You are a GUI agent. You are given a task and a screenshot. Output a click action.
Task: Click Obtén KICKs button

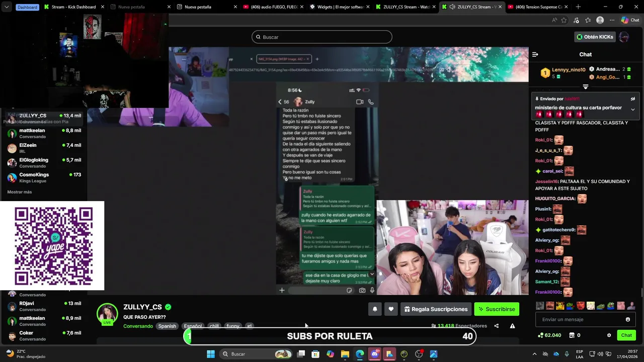coord(595,37)
